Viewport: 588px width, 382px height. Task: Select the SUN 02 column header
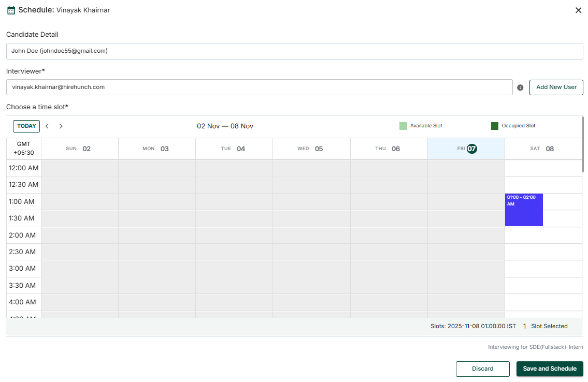[79, 149]
